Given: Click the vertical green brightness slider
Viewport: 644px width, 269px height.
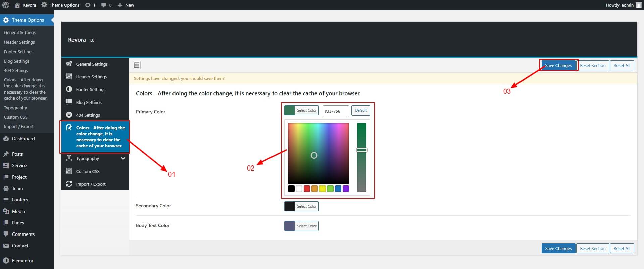Looking at the screenshot, I should (x=362, y=157).
